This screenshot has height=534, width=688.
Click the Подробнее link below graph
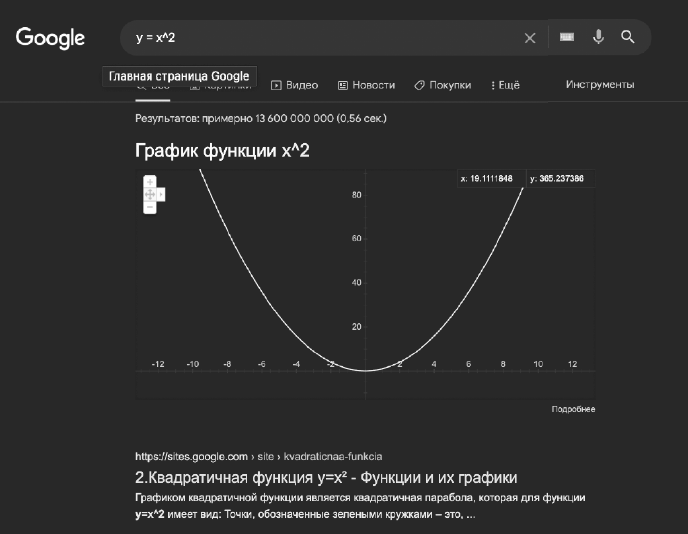pyautogui.click(x=573, y=409)
